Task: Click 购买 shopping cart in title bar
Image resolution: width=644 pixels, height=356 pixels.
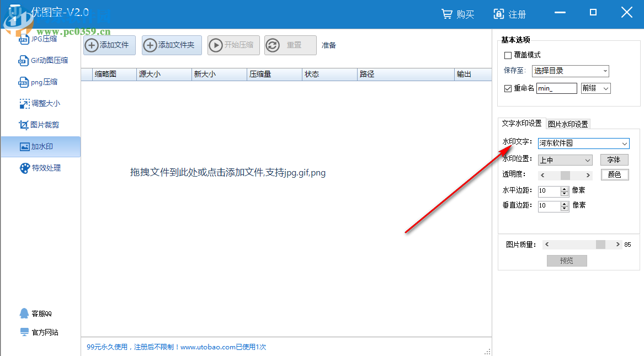Action: (458, 14)
